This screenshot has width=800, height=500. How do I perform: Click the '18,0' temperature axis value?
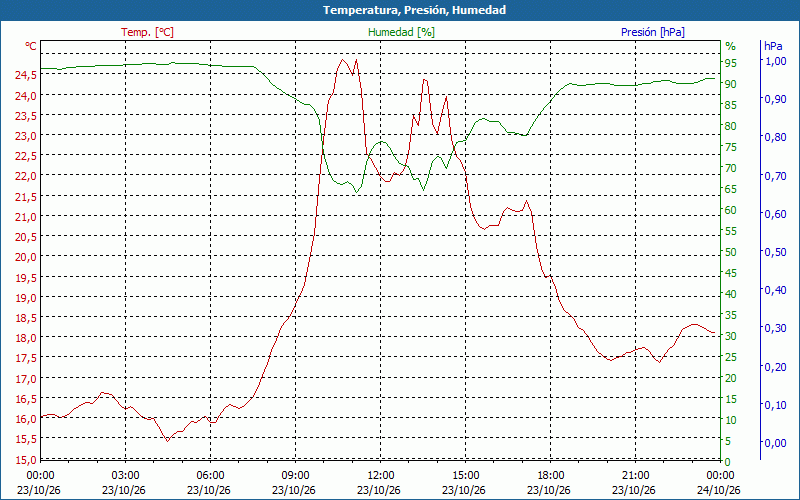(26, 338)
